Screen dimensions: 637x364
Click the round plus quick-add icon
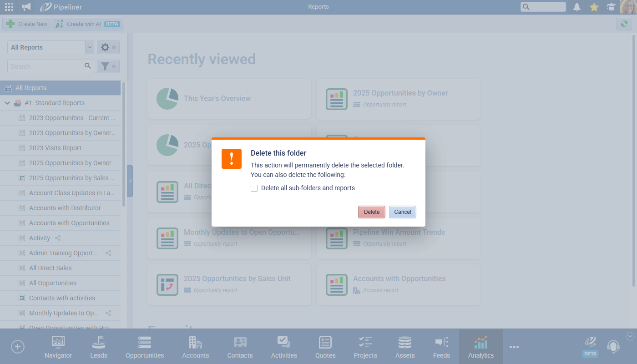click(x=17, y=347)
